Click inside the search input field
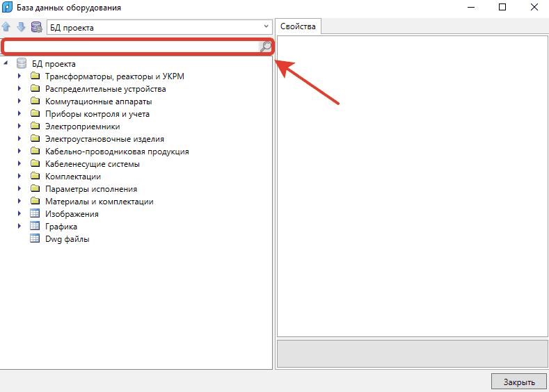 point(131,47)
